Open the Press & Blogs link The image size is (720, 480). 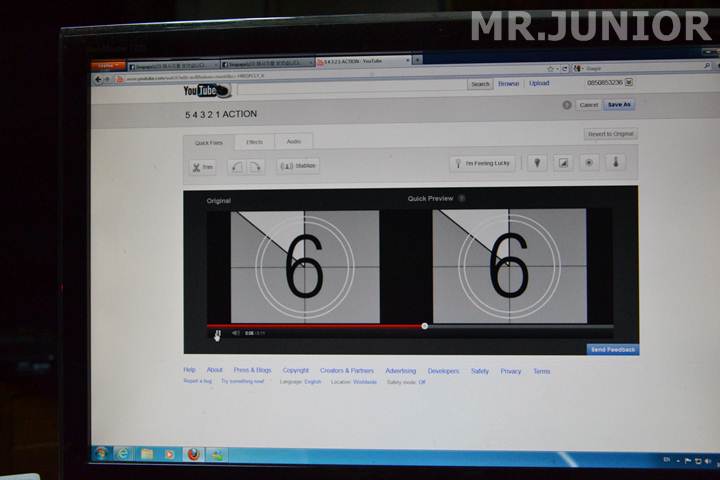coord(253,370)
